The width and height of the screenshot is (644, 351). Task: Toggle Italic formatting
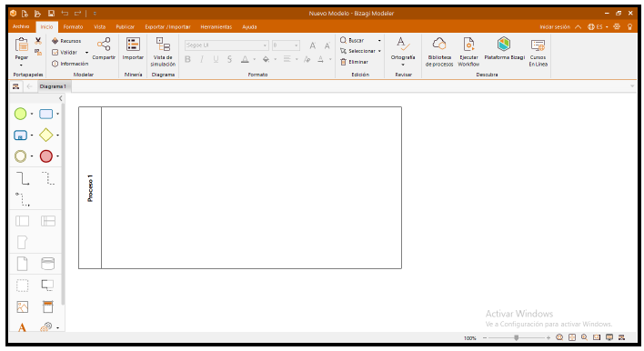pyautogui.click(x=202, y=59)
